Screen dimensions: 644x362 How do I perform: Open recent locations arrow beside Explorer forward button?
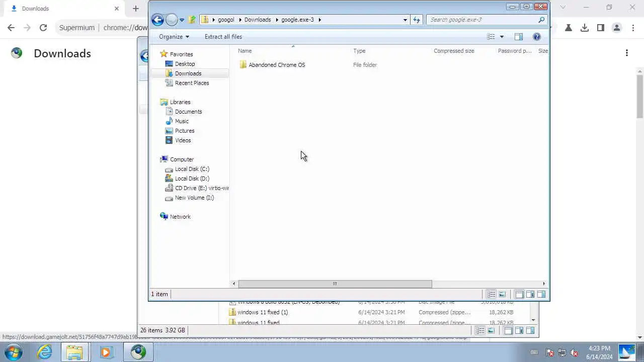(x=182, y=20)
